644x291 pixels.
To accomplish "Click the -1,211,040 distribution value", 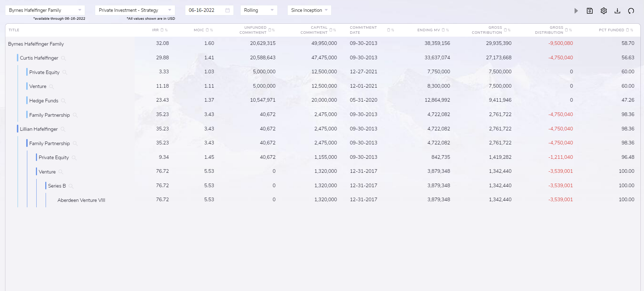I will coord(561,157).
